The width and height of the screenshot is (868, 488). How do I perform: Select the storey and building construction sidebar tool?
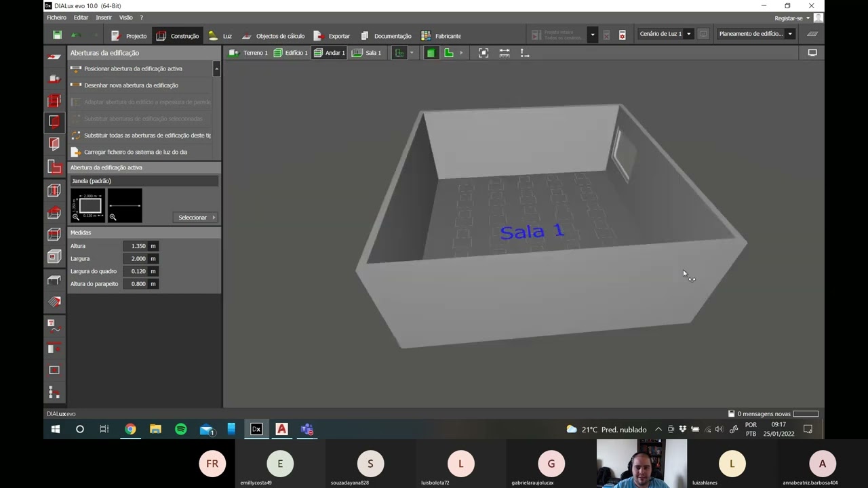(54, 100)
